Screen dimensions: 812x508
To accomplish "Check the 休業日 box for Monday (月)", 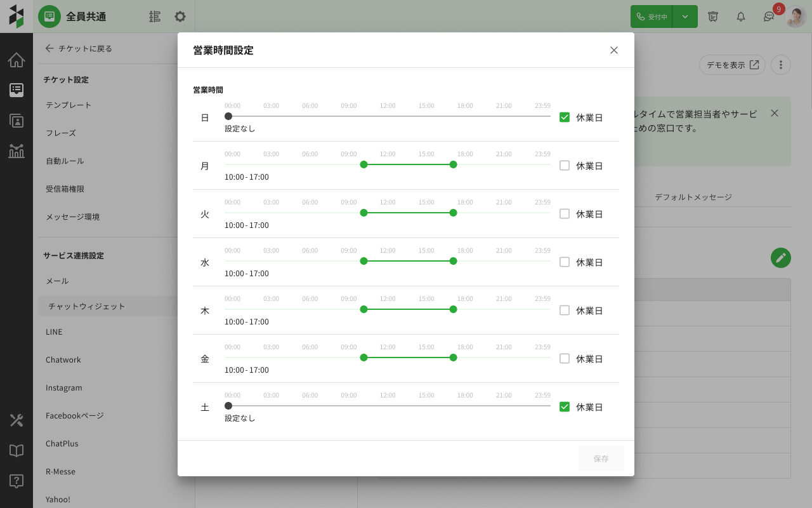I will [x=565, y=166].
